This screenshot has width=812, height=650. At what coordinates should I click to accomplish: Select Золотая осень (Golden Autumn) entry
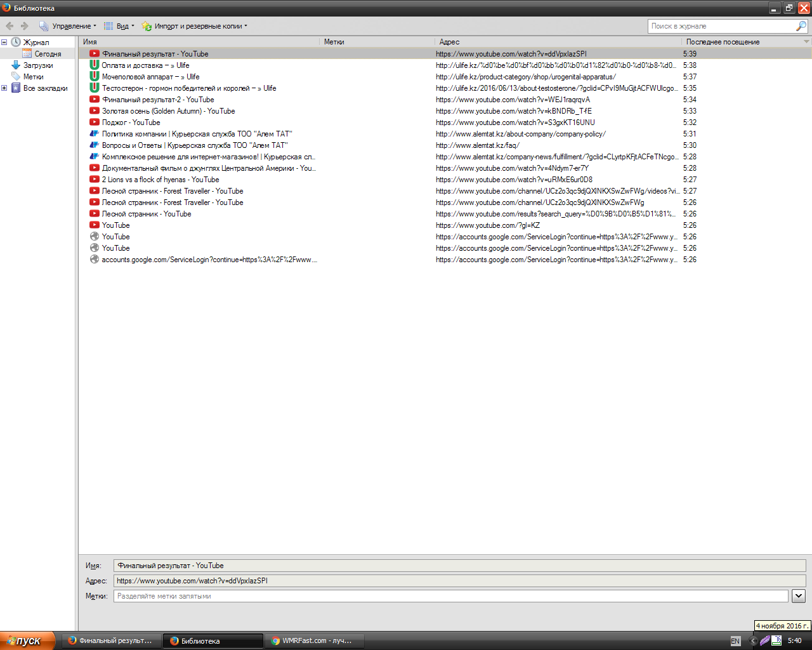click(x=445, y=111)
